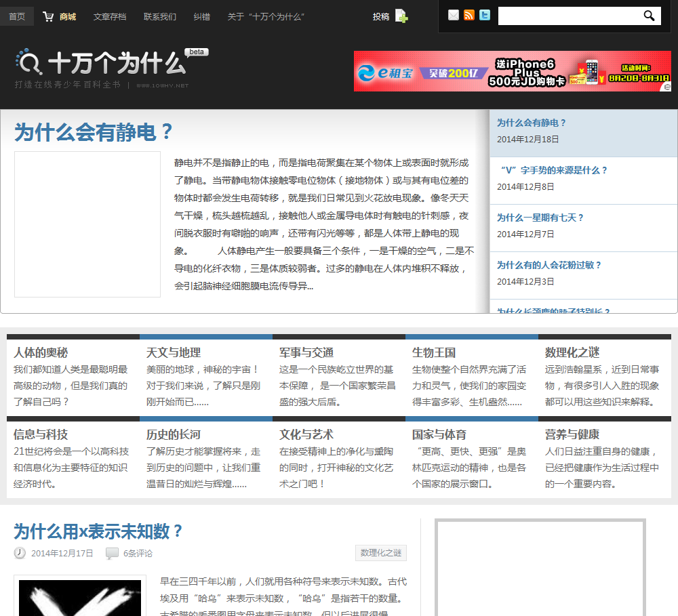Open the 历史的长河 category
This screenshot has height=616, width=678.
click(x=174, y=434)
